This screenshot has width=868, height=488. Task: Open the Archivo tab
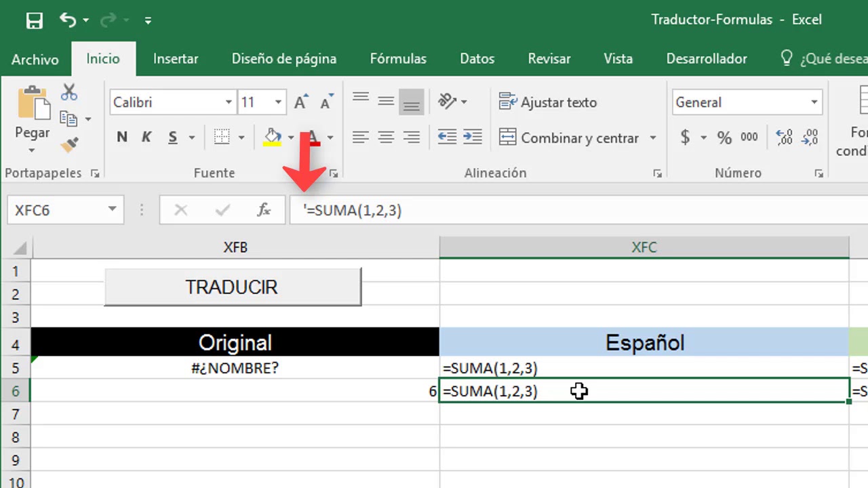click(35, 59)
